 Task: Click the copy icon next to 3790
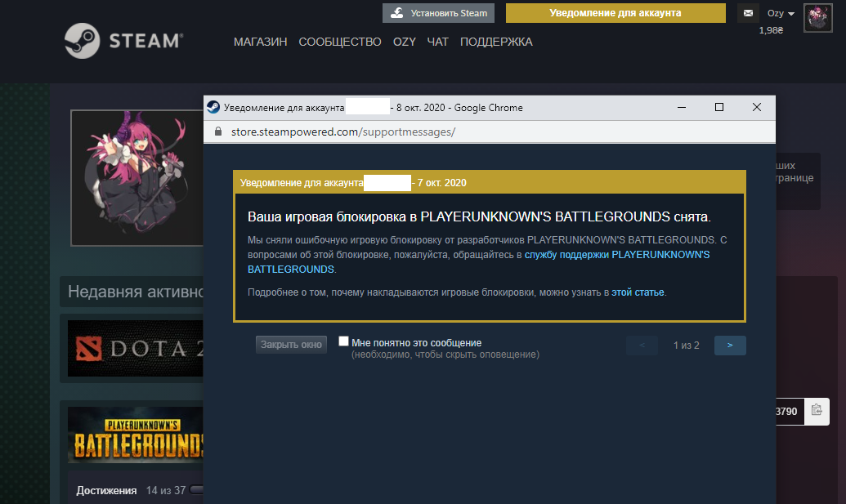817,411
